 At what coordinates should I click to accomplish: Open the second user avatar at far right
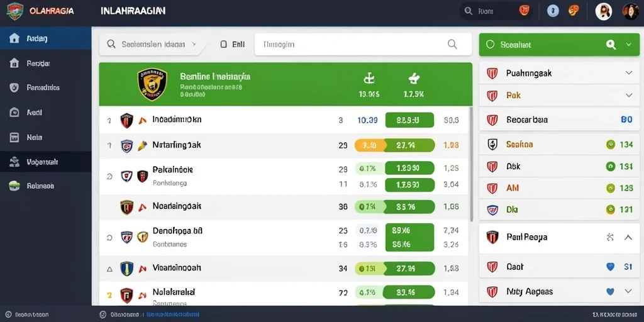[630, 11]
